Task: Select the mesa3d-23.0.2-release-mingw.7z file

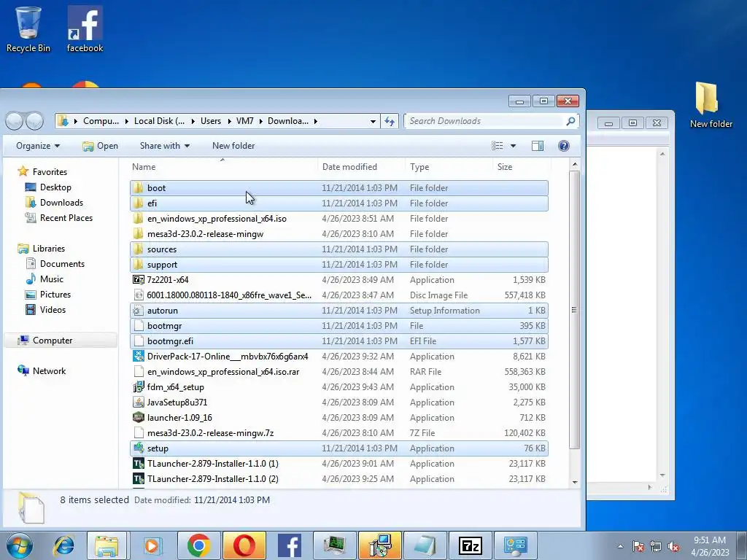Action: 338,433
